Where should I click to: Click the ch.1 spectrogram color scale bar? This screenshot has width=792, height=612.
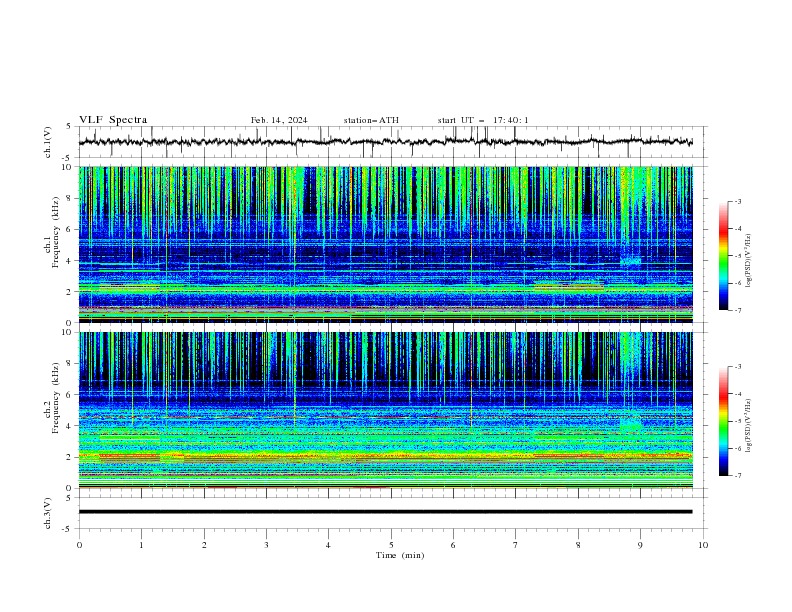(x=723, y=256)
